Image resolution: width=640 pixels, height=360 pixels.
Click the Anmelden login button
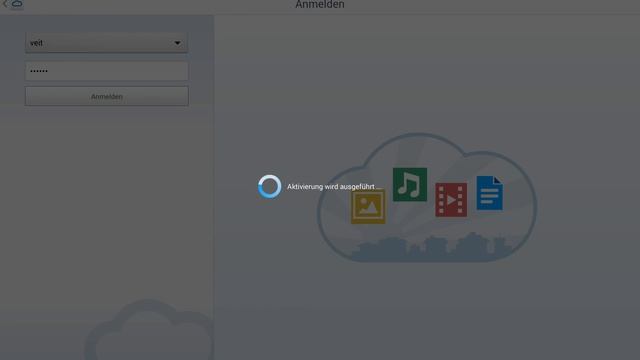[x=107, y=96]
